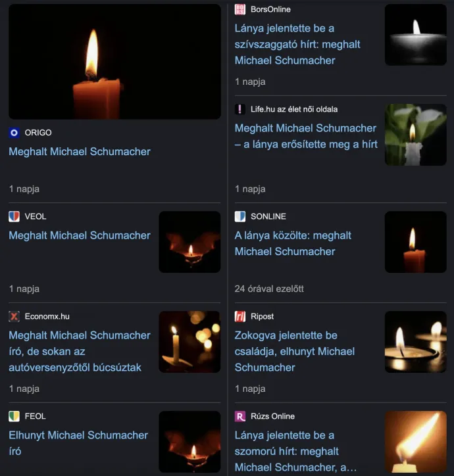The image size is (454, 476).
Task: Click the Ripost red favicon
Action: point(240,316)
